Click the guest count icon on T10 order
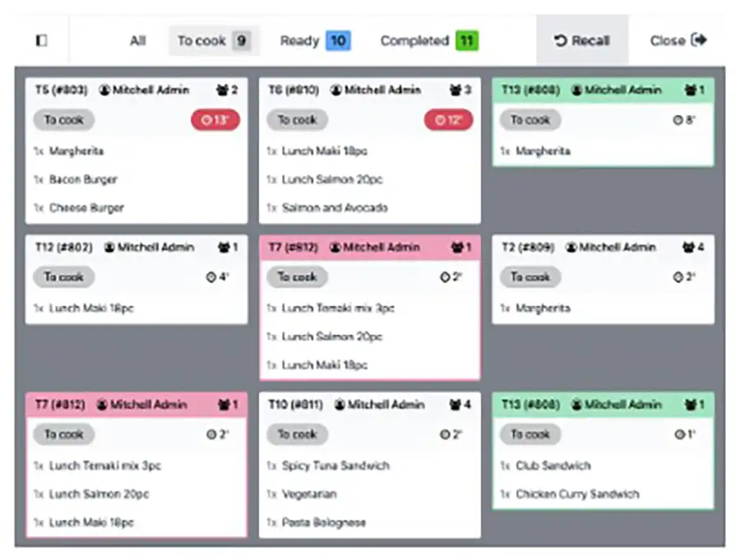 (456, 405)
